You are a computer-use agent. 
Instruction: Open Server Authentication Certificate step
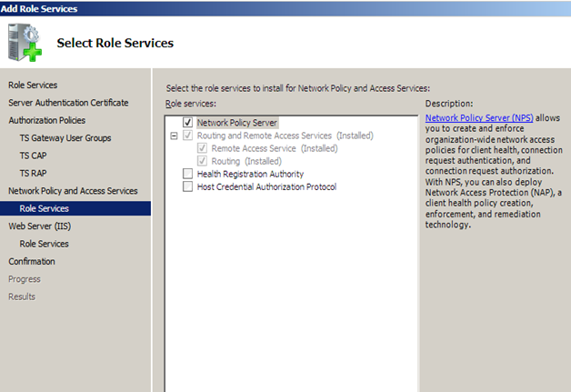pyautogui.click(x=68, y=103)
